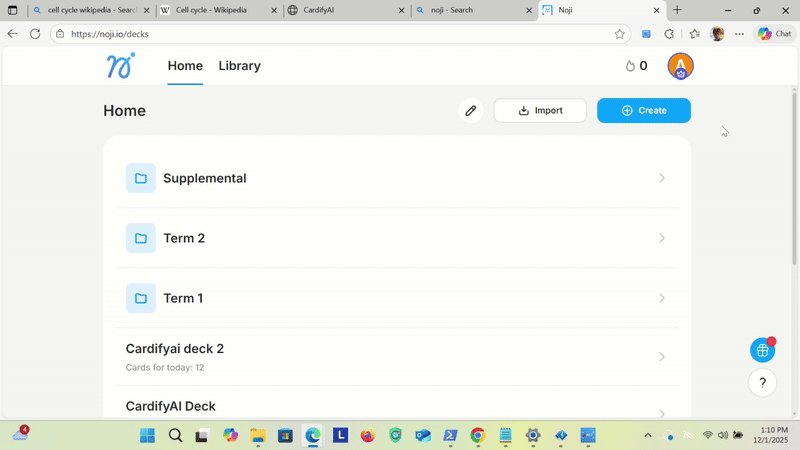This screenshot has height=450, width=800.
Task: Open the clock and date panel
Action: pyautogui.click(x=773, y=435)
